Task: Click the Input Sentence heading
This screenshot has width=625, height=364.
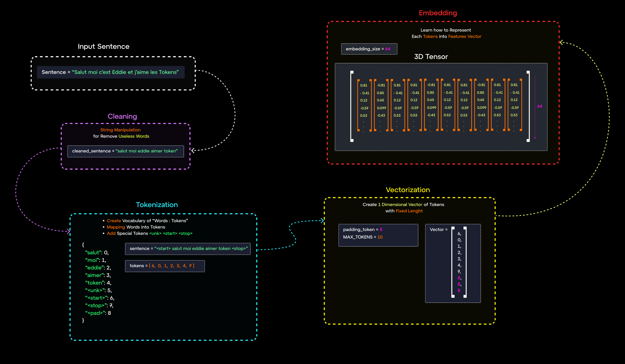Action: point(103,46)
